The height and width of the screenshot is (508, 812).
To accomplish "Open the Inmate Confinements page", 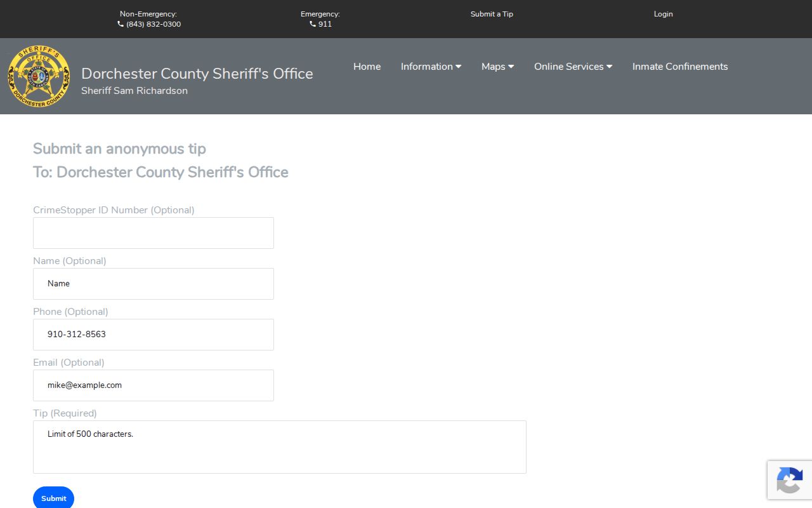I will point(680,67).
